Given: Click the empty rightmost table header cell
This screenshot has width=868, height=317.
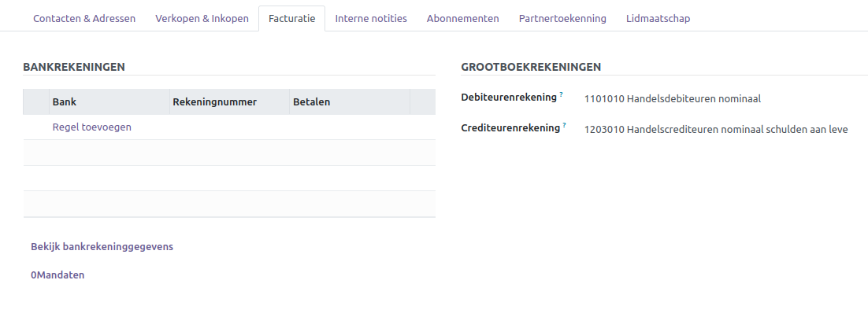Looking at the screenshot, I should 422,101.
